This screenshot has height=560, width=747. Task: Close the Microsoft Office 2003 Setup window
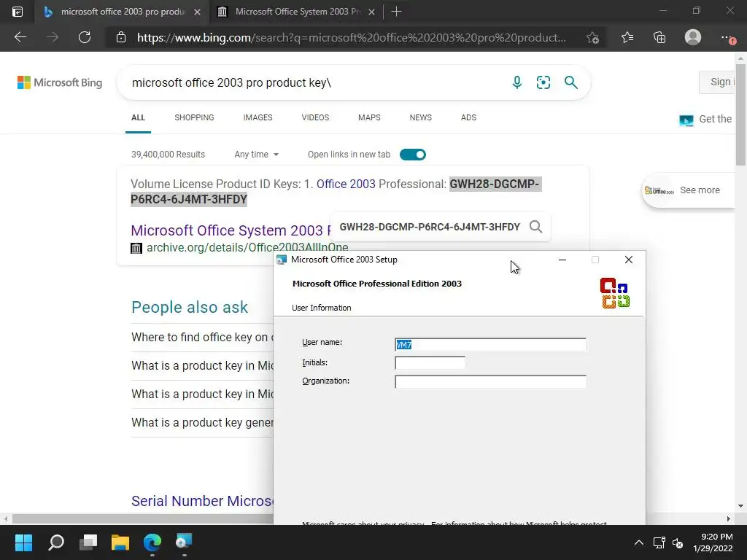(x=628, y=260)
